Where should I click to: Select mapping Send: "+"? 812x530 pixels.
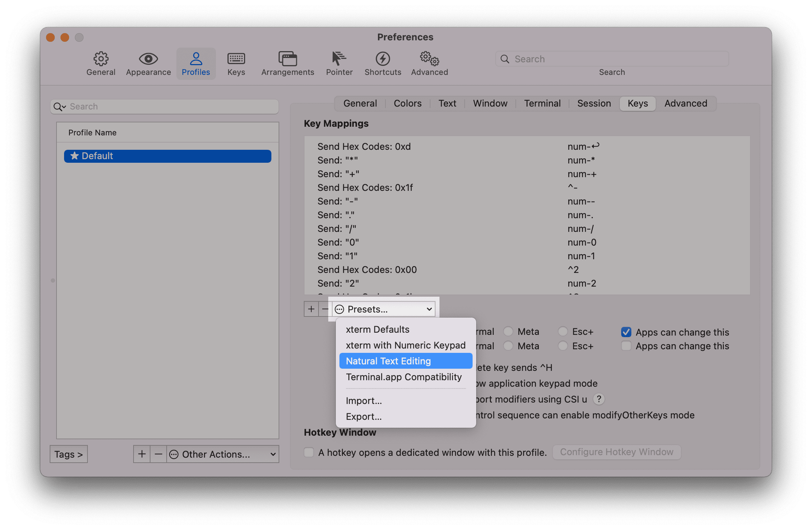coord(527,174)
